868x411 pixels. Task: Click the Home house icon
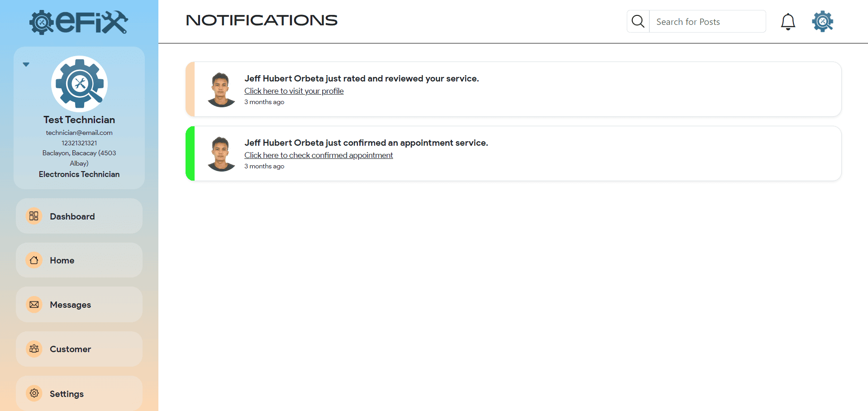[x=34, y=260]
